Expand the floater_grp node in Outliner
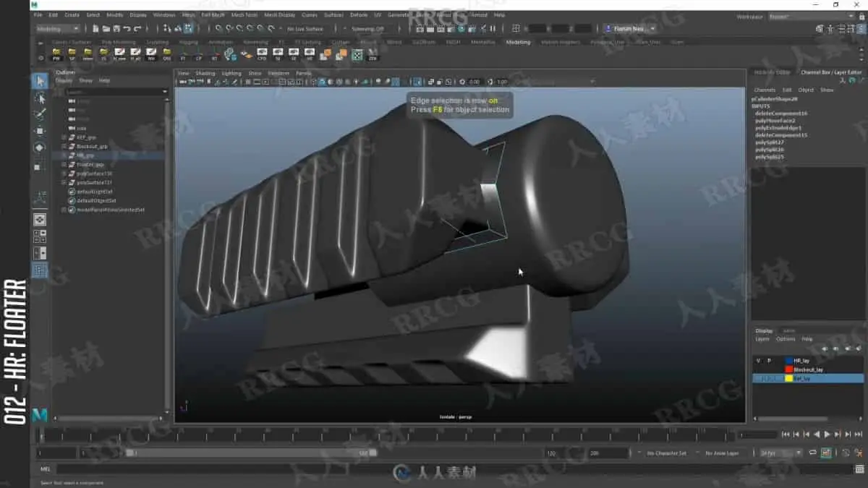868x488 pixels. point(64,164)
